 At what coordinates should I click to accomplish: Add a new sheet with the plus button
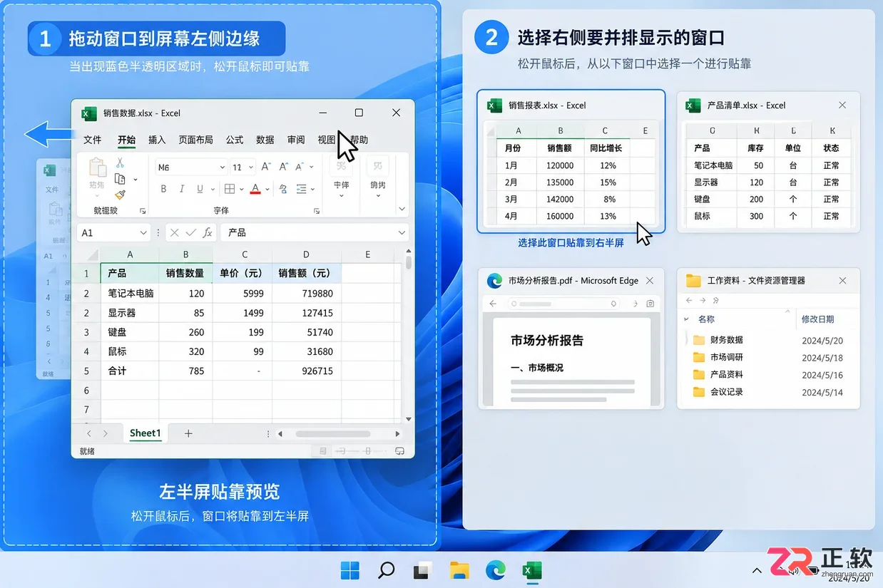coord(188,433)
